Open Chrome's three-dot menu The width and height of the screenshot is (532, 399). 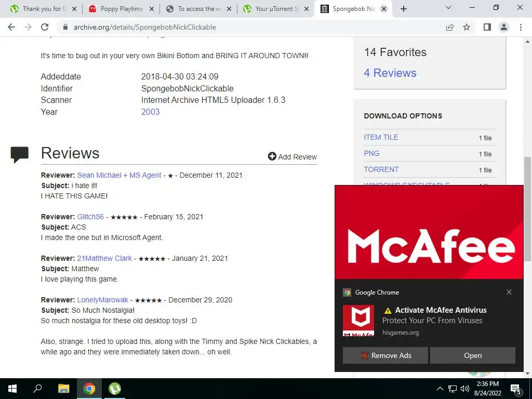(x=521, y=27)
